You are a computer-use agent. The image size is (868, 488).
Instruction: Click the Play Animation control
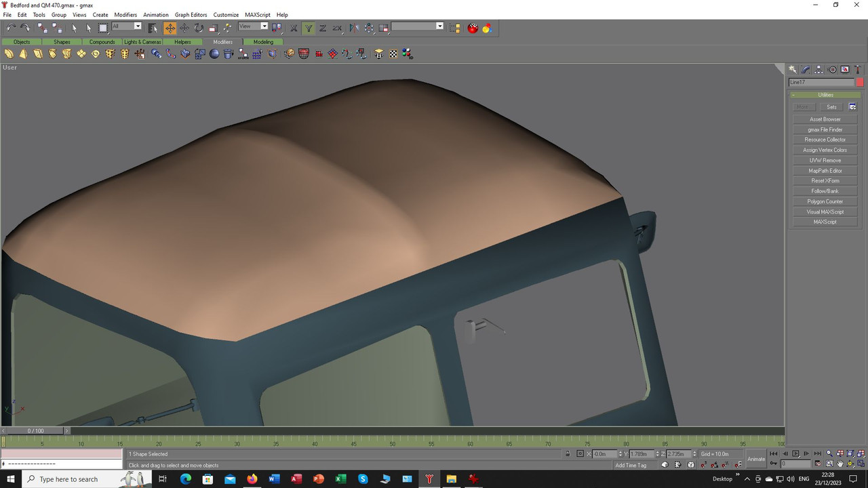[x=796, y=453]
